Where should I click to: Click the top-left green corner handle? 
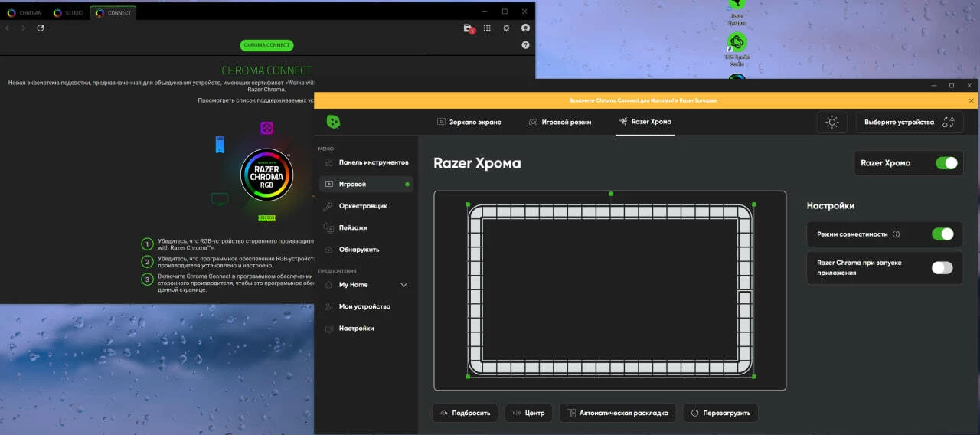[468, 204]
